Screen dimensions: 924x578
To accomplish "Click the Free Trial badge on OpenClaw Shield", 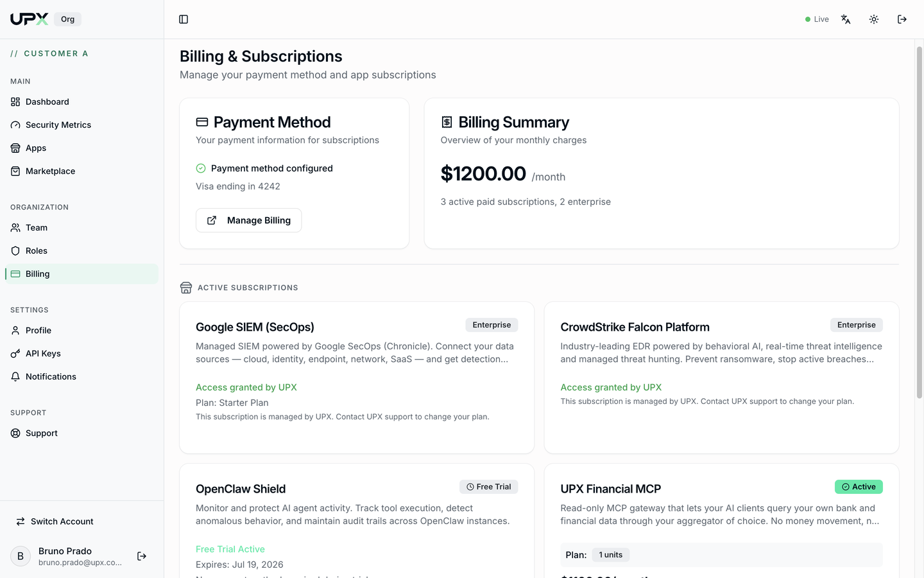I will point(489,487).
